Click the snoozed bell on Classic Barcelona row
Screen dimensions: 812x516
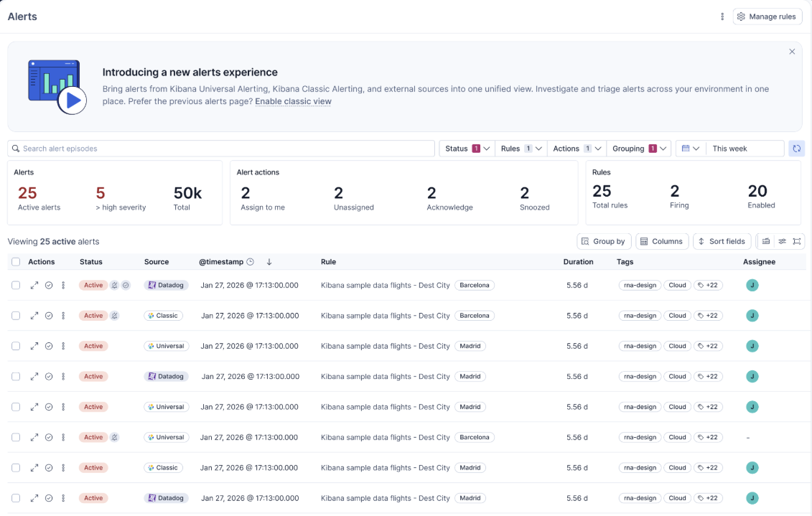click(114, 316)
